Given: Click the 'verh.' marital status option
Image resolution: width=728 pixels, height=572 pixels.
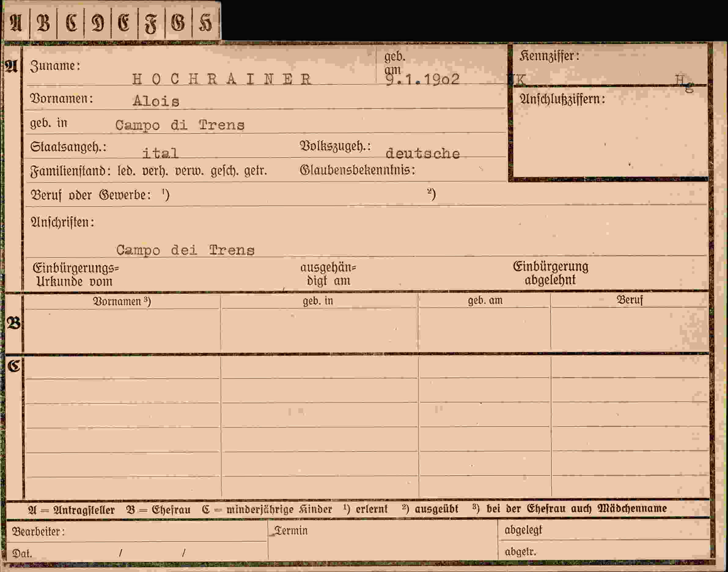Looking at the screenshot, I should coord(155,171).
